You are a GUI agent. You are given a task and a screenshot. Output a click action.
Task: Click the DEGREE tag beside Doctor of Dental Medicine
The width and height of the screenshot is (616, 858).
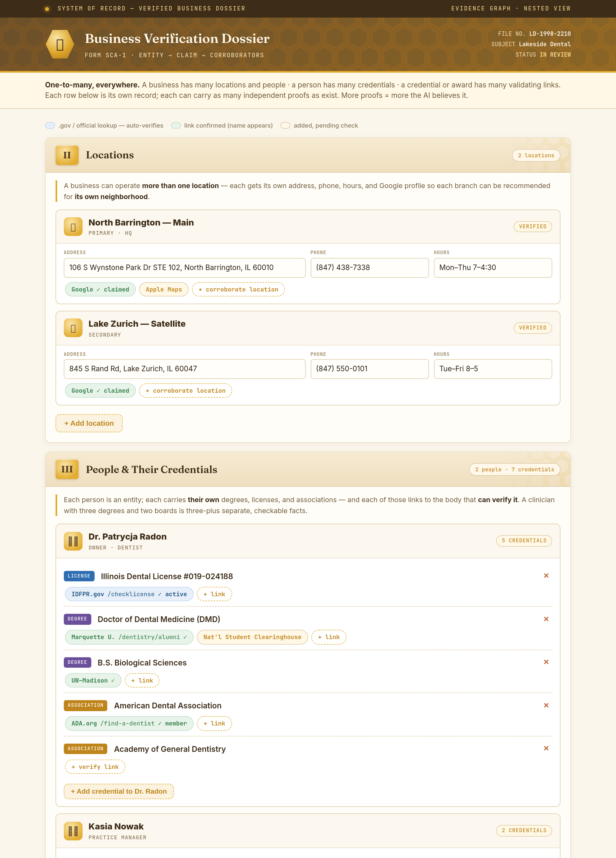[78, 619]
